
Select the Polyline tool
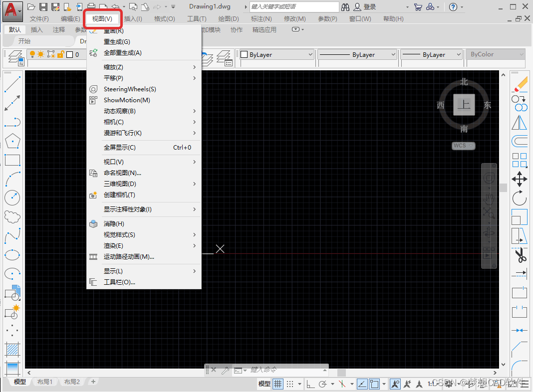(x=12, y=122)
